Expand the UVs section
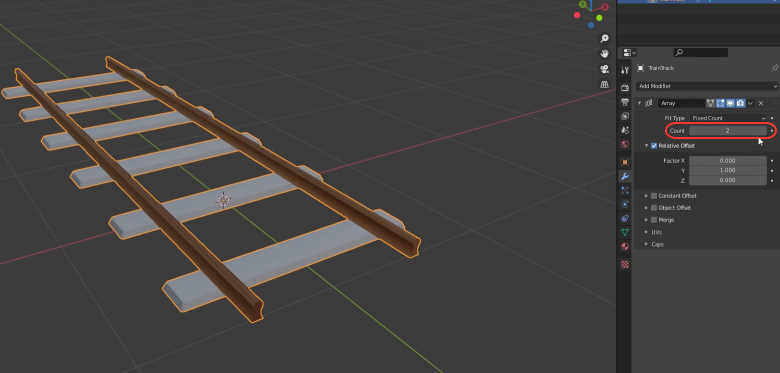780x373 pixels. click(x=656, y=232)
